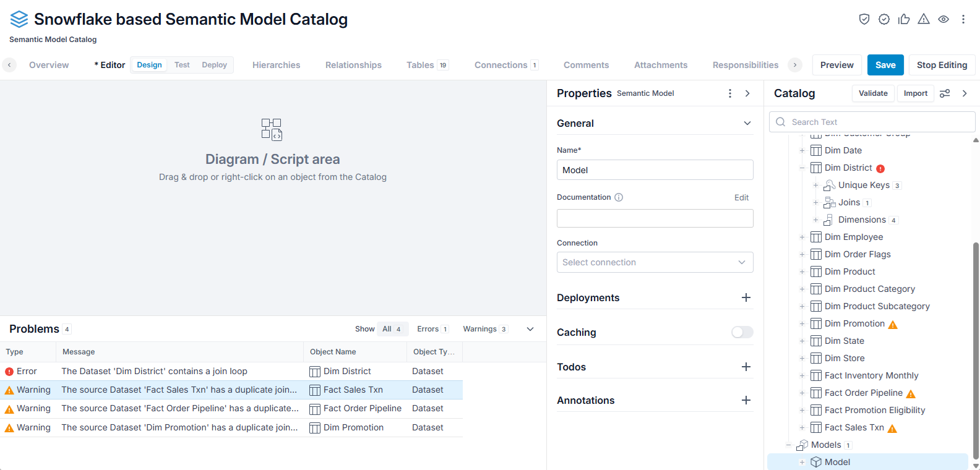Click the Dim District red error badge
This screenshot has width=980, height=470.
(x=880, y=168)
